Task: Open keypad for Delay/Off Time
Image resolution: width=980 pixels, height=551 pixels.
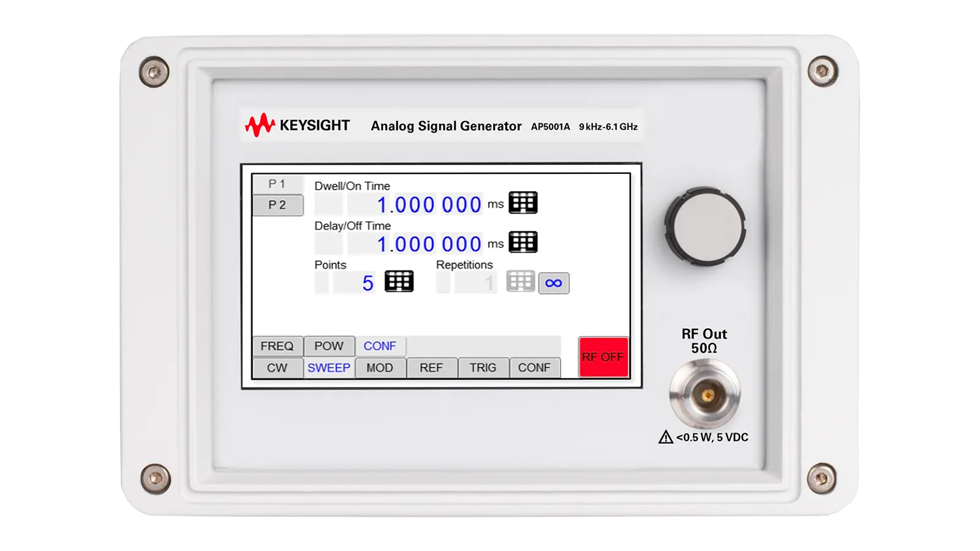Action: click(x=523, y=242)
